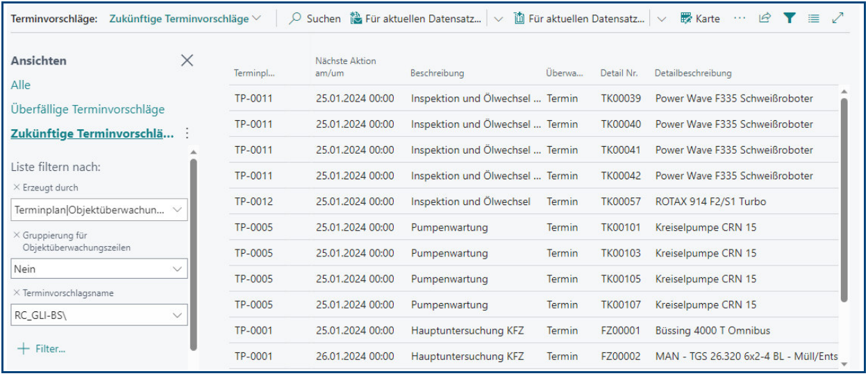Open the Suchen search tool
The width and height of the screenshot is (868, 376).
click(315, 19)
